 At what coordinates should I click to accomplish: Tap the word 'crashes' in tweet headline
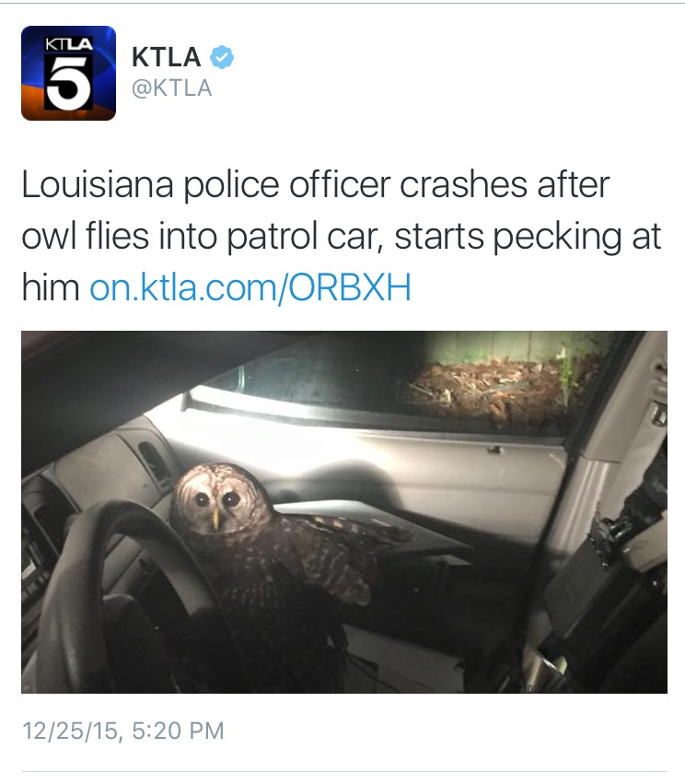(x=463, y=185)
